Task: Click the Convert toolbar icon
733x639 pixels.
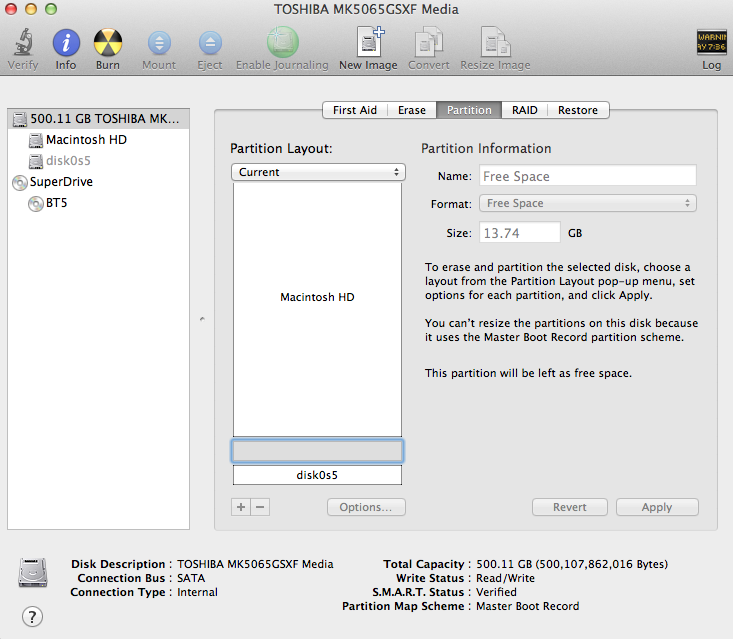Action: 429,42
